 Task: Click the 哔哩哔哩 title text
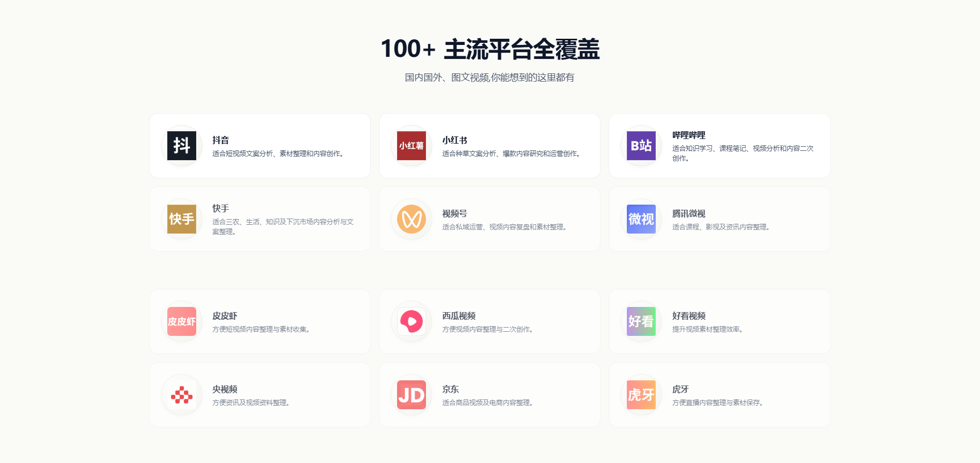point(689,135)
